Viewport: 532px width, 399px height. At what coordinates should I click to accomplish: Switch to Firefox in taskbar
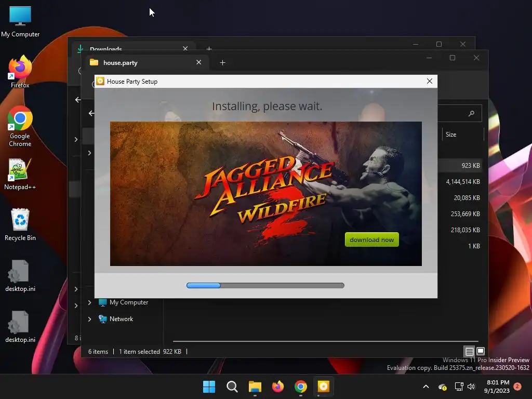point(278,387)
